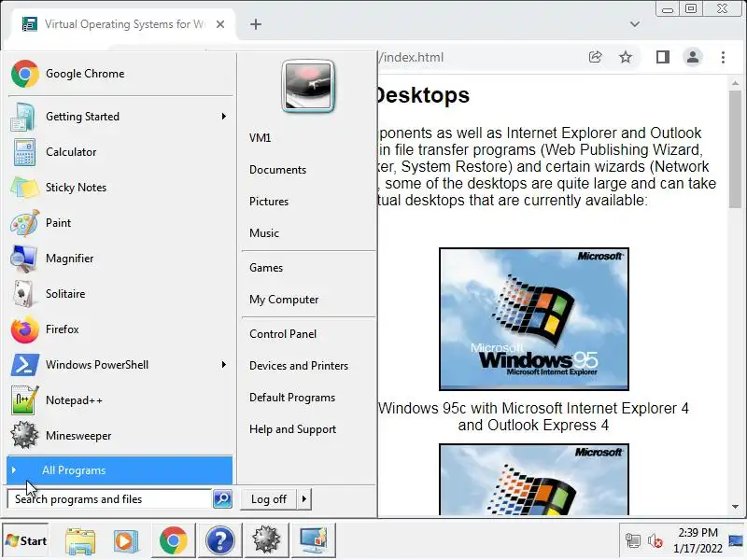This screenshot has width=747, height=560.
Task: Select the Virtual Operating Systems tab
Action: 123,24
